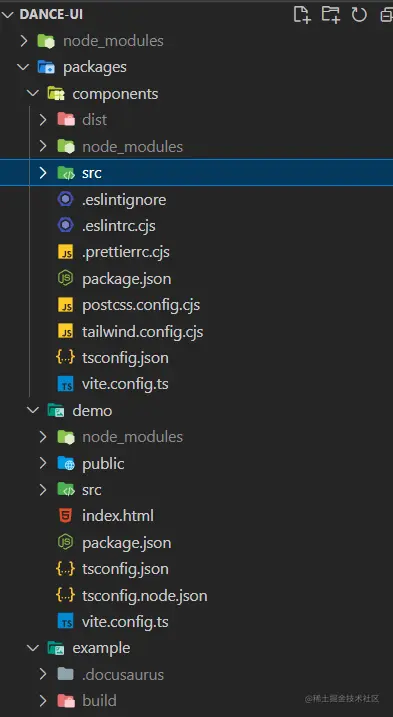Image resolution: width=393 pixels, height=717 pixels.
Task: Click the JS icon beside .prettierrc.cjs
Action: [66, 252]
